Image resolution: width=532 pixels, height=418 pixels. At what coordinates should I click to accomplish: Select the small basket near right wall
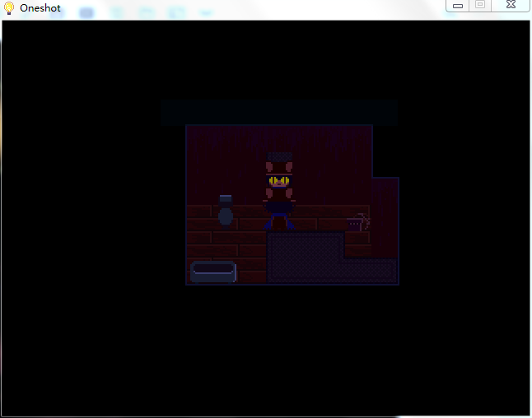click(355, 222)
